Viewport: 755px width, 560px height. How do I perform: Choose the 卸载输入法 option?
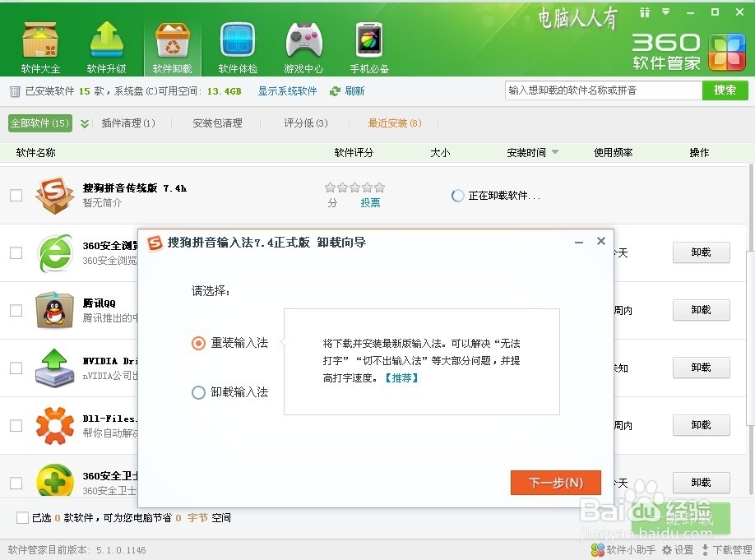(x=198, y=393)
